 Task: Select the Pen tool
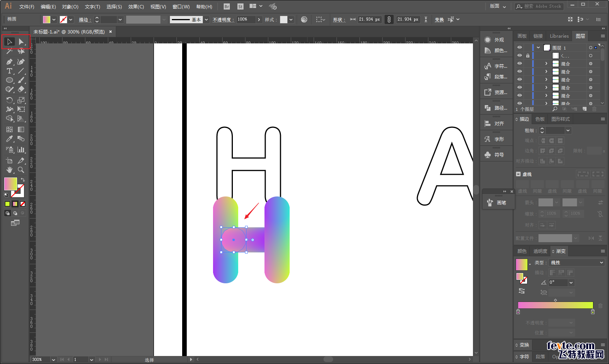pyautogui.click(x=10, y=62)
